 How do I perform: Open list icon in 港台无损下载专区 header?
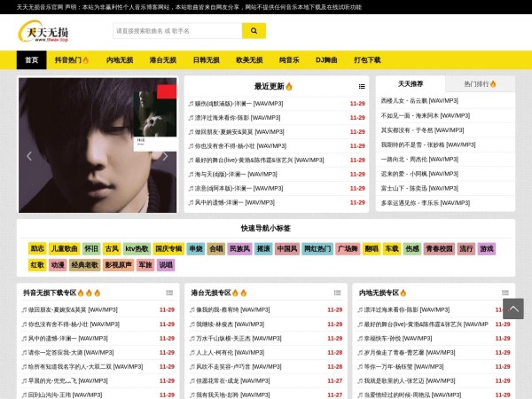337,293
